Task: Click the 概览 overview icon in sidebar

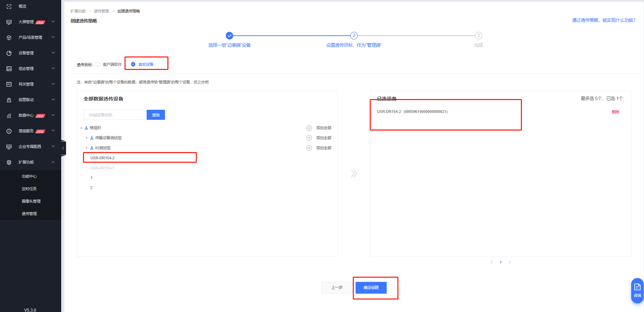Action: click(9, 6)
